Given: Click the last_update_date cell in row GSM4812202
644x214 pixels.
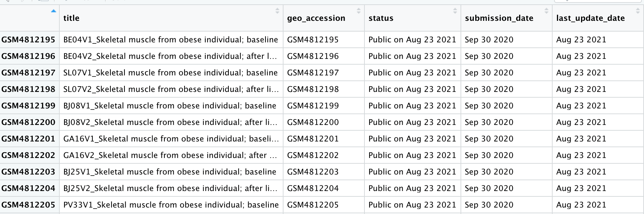Looking at the screenshot, I should click(581, 155).
